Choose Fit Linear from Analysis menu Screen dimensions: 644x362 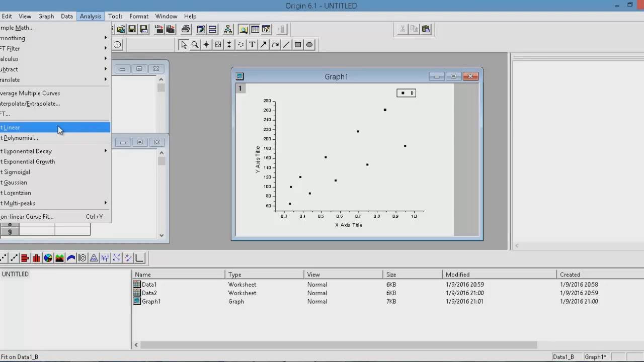pyautogui.click(x=54, y=127)
